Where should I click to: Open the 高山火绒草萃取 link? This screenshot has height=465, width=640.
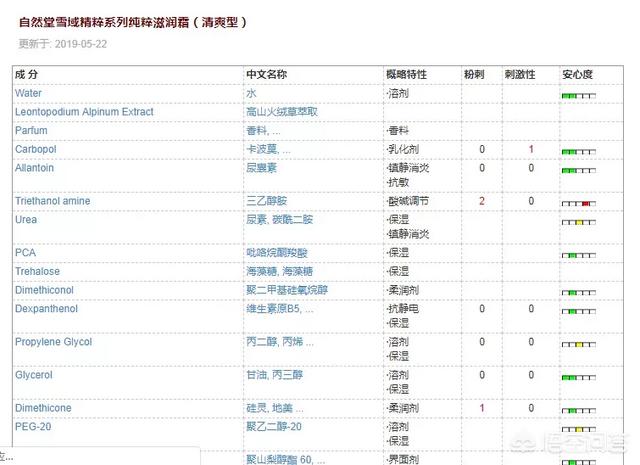(x=282, y=112)
